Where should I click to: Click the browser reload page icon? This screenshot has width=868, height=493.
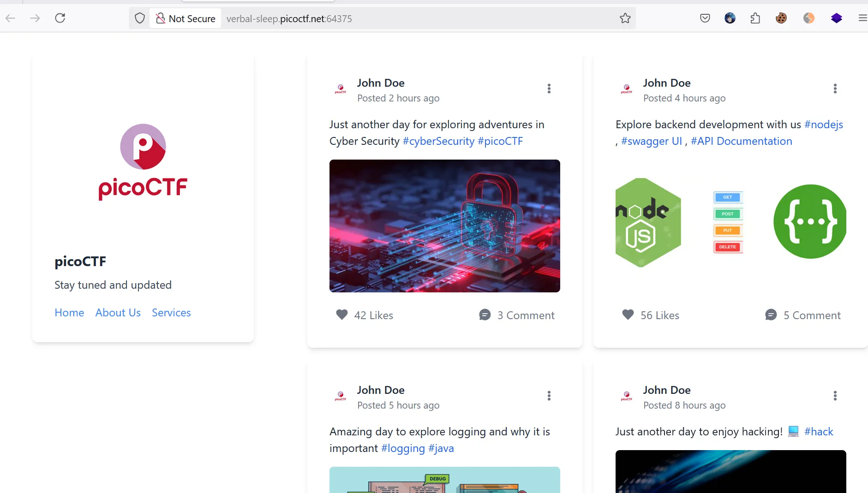pyautogui.click(x=60, y=18)
